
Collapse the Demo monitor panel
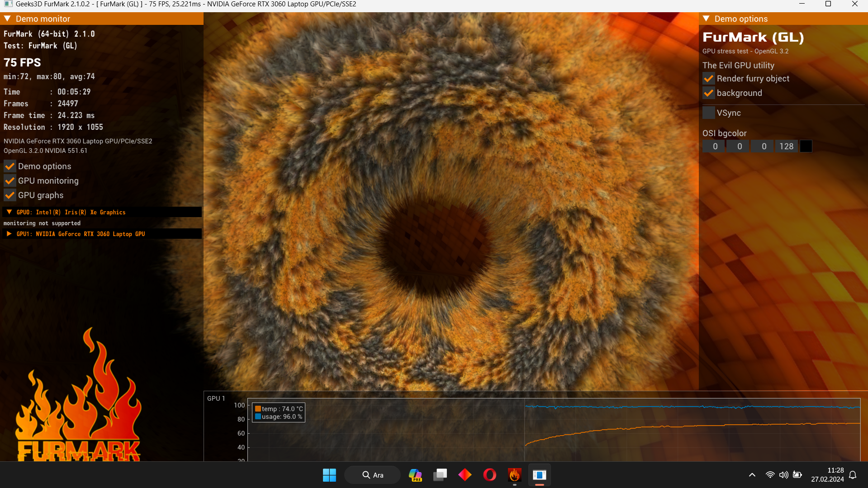[7, 19]
